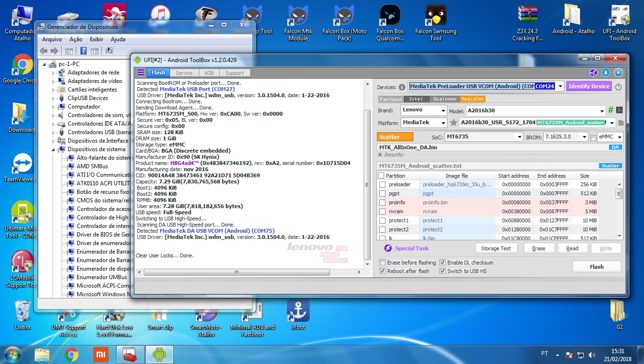Select the Qualcomm chipset tab

coord(444,99)
